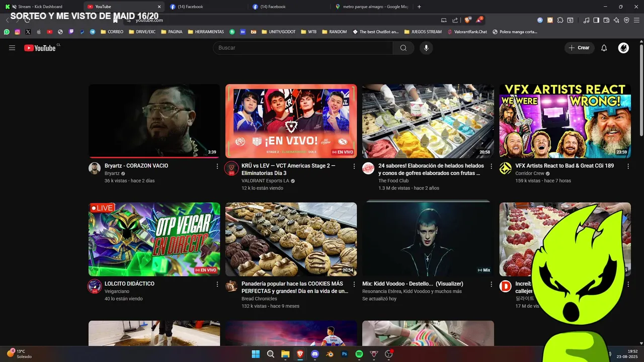Play the OTP Veigar live stream thumbnail
644x362 pixels.
154,239
